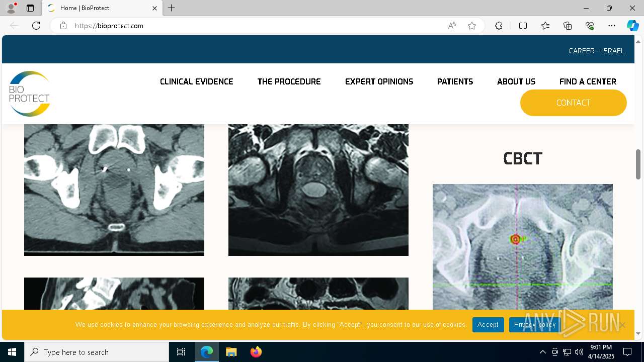The width and height of the screenshot is (644, 362).
Task: Click the bottom-center MRI image
Action: [318, 294]
